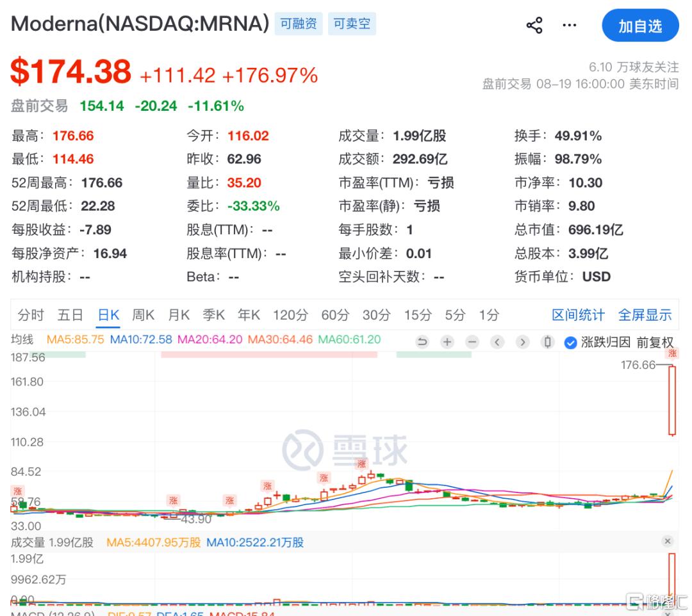This screenshot has height=616, width=692.
Task: Open 区间统计 range statistics
Action: coord(578,315)
